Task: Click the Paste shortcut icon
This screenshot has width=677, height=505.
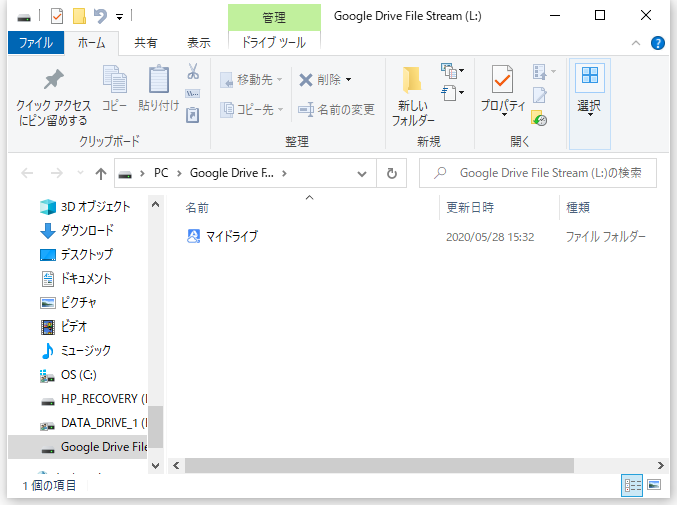Action: tap(193, 115)
